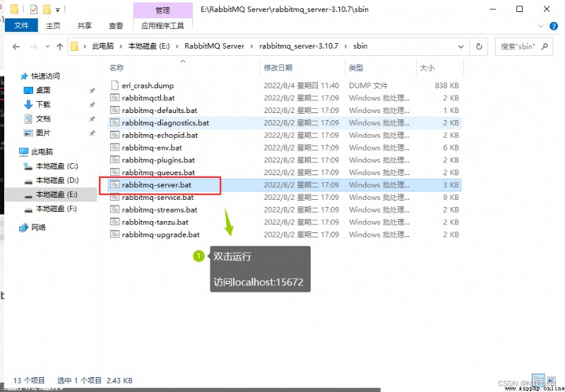Click the rabbitmq-plugins.bat file name
The height and width of the screenshot is (392, 565).
158,160
